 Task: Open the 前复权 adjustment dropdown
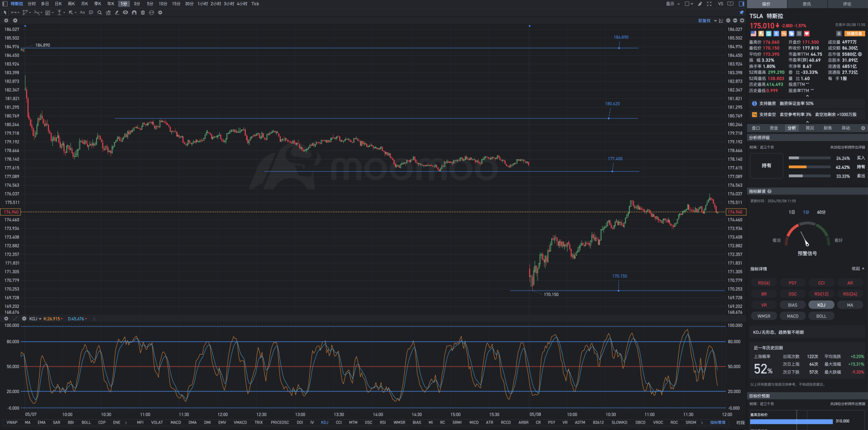coord(707,21)
